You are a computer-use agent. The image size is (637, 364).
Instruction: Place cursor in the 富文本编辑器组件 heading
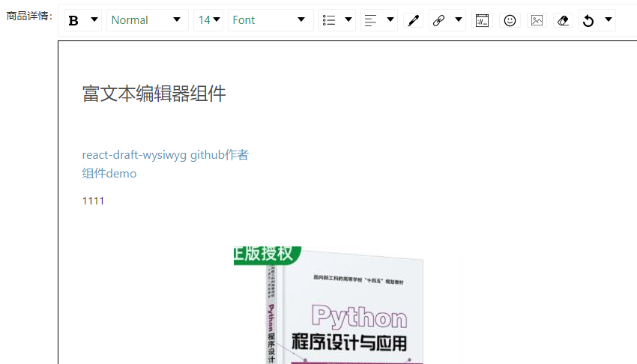click(x=154, y=94)
